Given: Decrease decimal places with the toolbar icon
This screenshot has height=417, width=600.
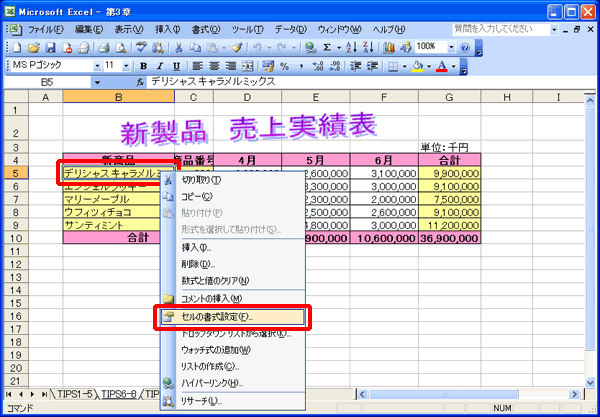Looking at the screenshot, I should (x=335, y=67).
